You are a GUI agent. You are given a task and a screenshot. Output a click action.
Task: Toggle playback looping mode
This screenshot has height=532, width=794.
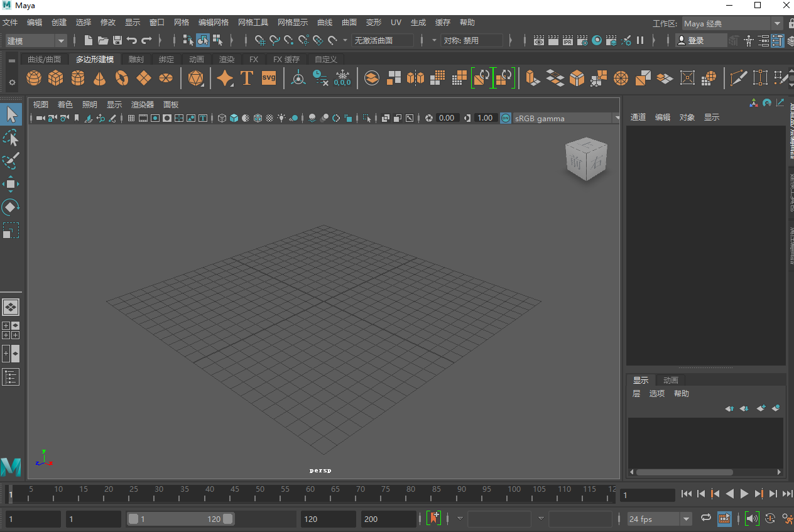706,518
